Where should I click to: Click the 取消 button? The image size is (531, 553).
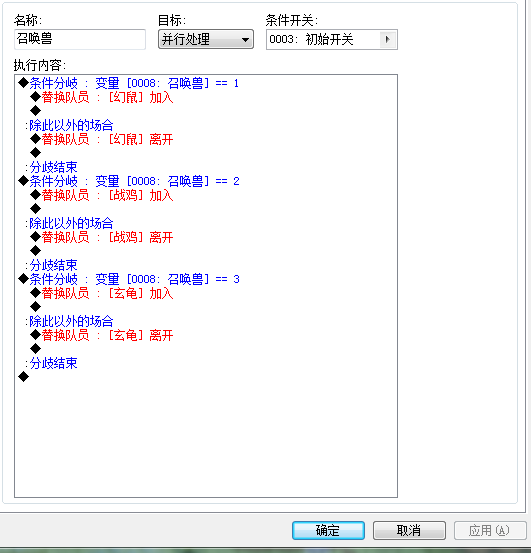pos(409,530)
